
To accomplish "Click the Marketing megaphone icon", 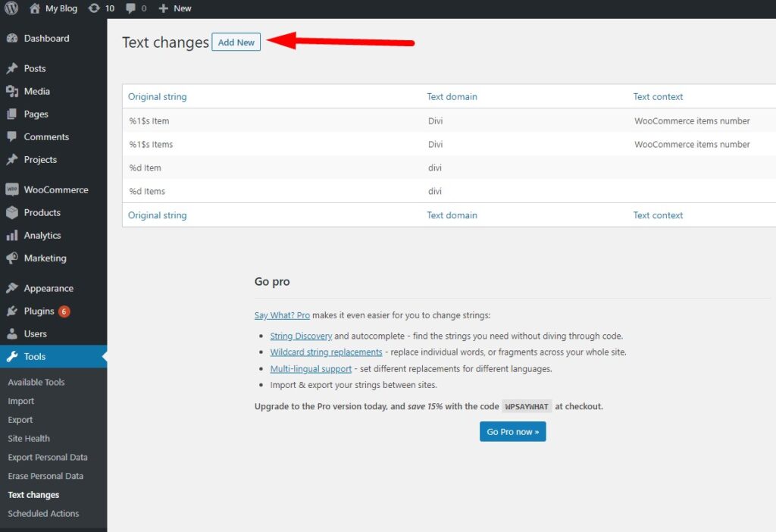I will click(x=12, y=258).
